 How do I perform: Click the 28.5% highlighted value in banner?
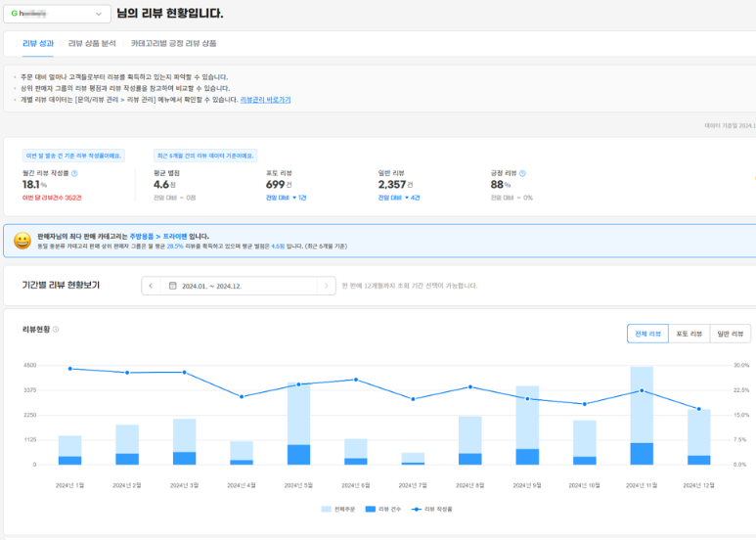click(175, 247)
